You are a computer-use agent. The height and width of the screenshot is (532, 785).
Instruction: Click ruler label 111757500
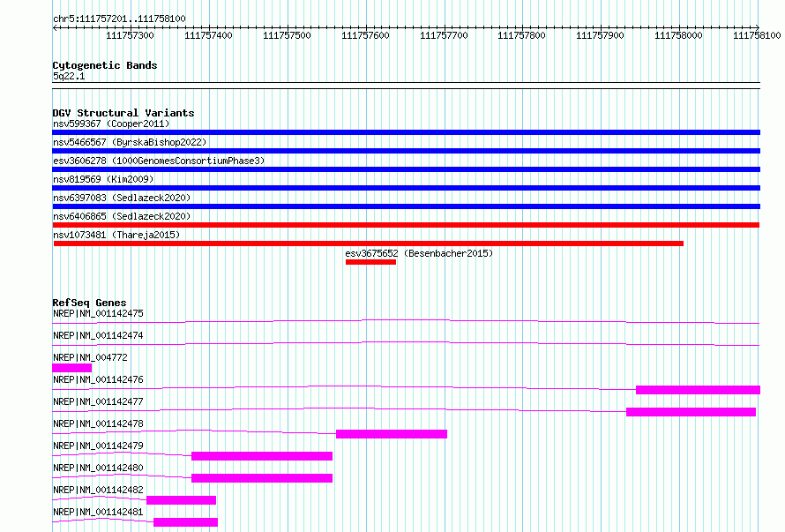(x=287, y=35)
